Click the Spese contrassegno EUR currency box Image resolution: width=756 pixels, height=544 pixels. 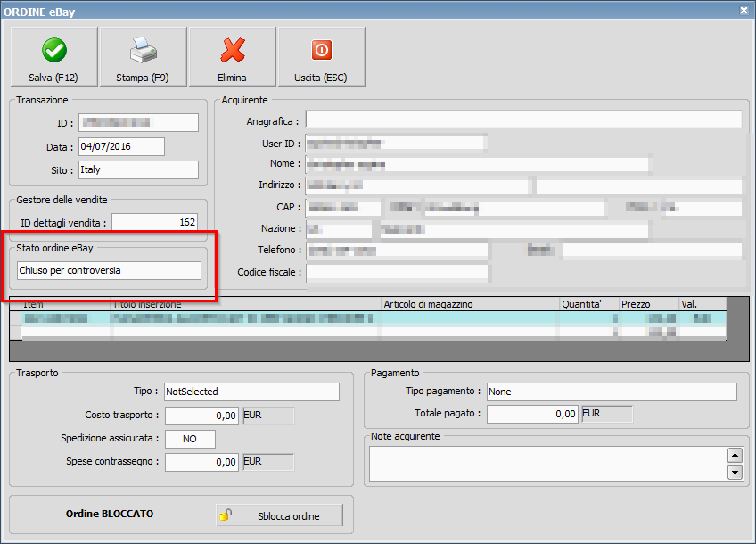268,462
